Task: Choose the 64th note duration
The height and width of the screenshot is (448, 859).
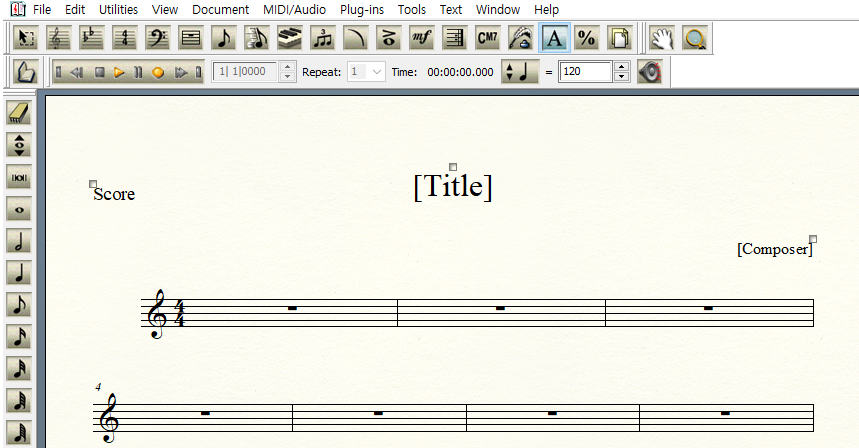Action: [19, 401]
